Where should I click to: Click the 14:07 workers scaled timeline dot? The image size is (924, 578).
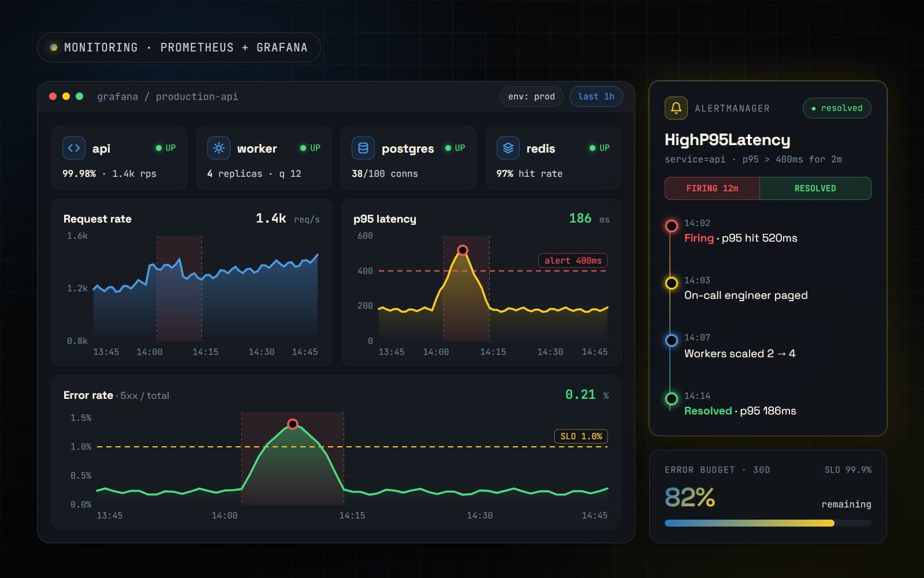[x=671, y=340]
